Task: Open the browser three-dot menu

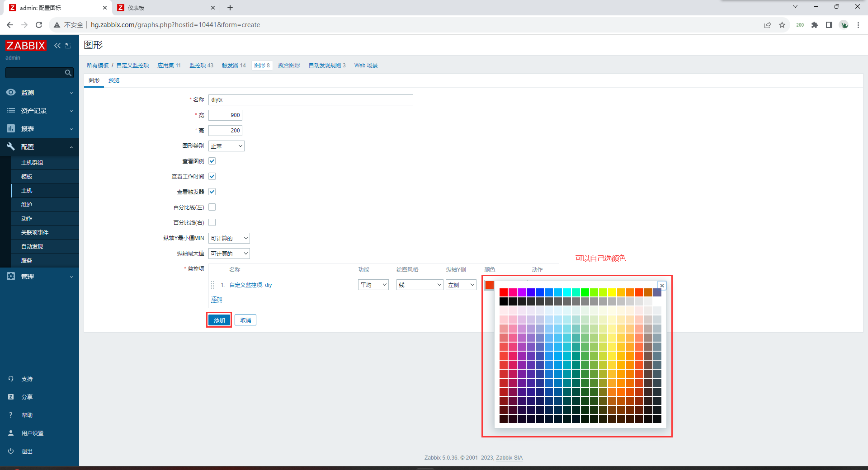Action: pyautogui.click(x=858, y=25)
